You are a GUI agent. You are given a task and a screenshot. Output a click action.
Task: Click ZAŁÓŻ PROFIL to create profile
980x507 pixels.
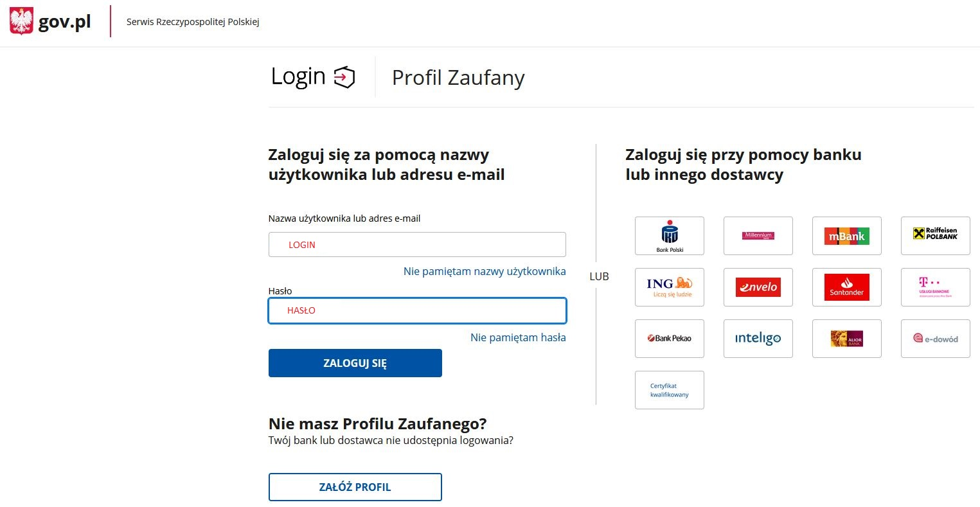(x=355, y=486)
